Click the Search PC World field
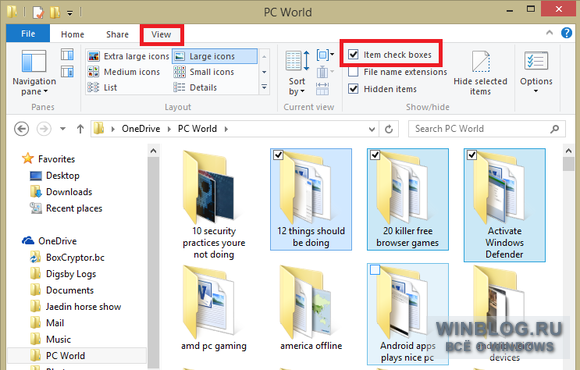This screenshot has width=580, height=370. (x=481, y=129)
